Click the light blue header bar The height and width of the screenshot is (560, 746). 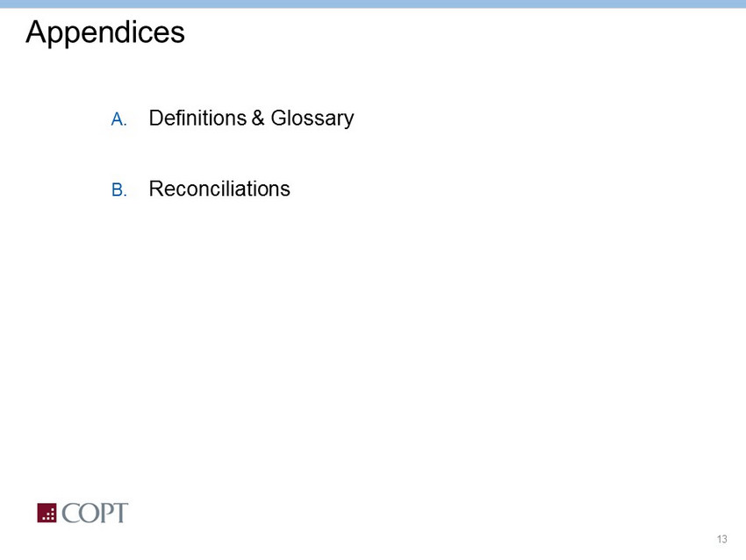click(373, 4)
